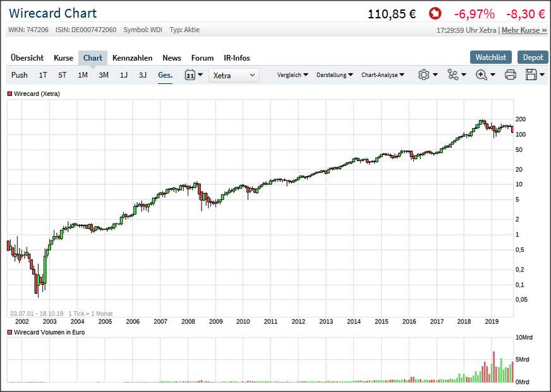551x392 pixels.
Task: Click the WKN: 747206 text
Action: 28,30
